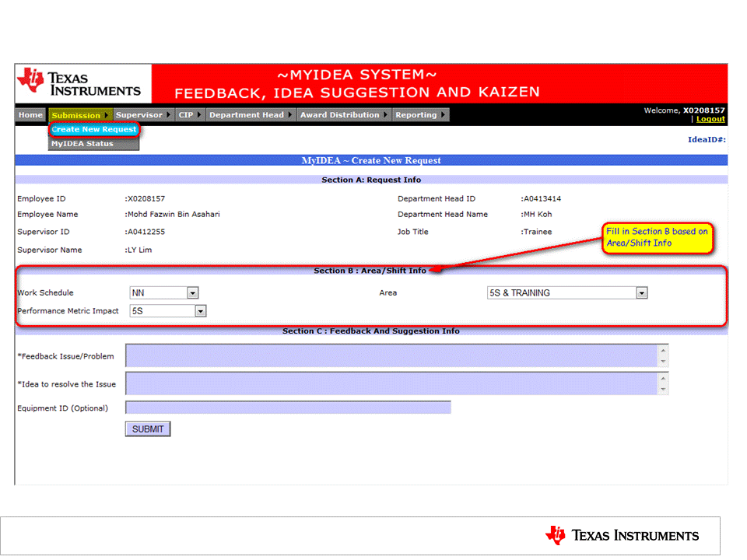Viewport: 747px width, 560px height.
Task: Click Idea to resolve scrollbar up arrow
Action: (x=663, y=379)
